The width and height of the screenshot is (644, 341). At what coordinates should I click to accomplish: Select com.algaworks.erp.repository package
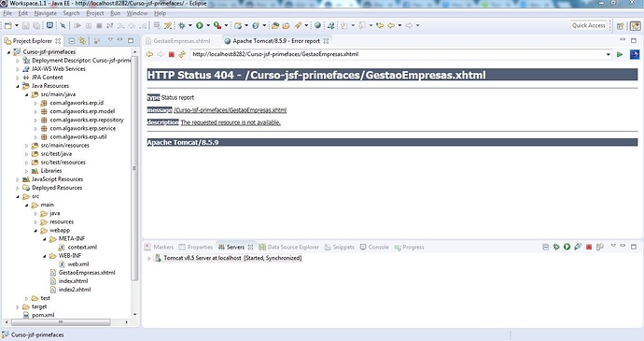[x=82, y=120]
